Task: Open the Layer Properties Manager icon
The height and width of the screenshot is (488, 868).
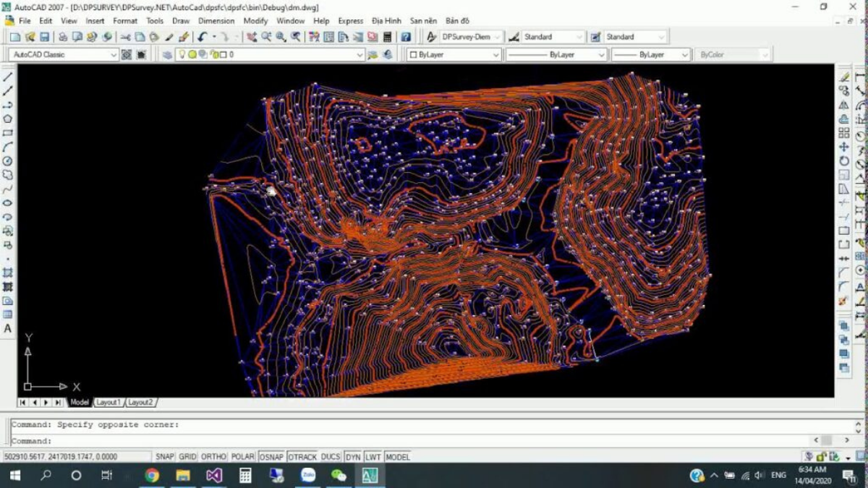Action: tap(166, 55)
